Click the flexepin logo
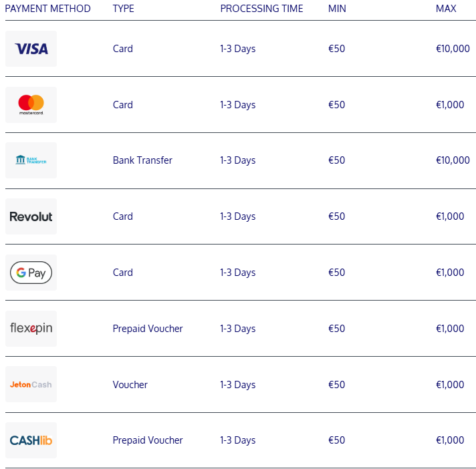476x469 pixels. pos(31,329)
